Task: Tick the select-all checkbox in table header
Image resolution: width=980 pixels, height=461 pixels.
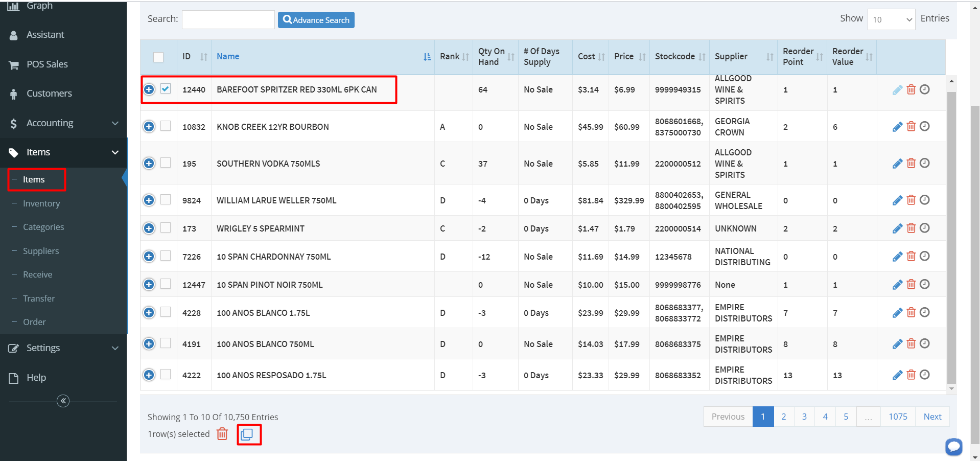Action: (158, 57)
